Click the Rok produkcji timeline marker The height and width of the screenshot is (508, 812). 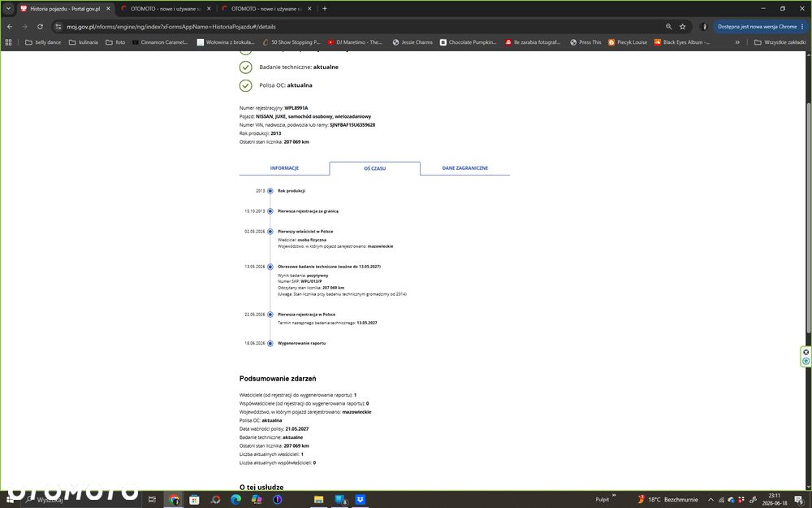270,191
